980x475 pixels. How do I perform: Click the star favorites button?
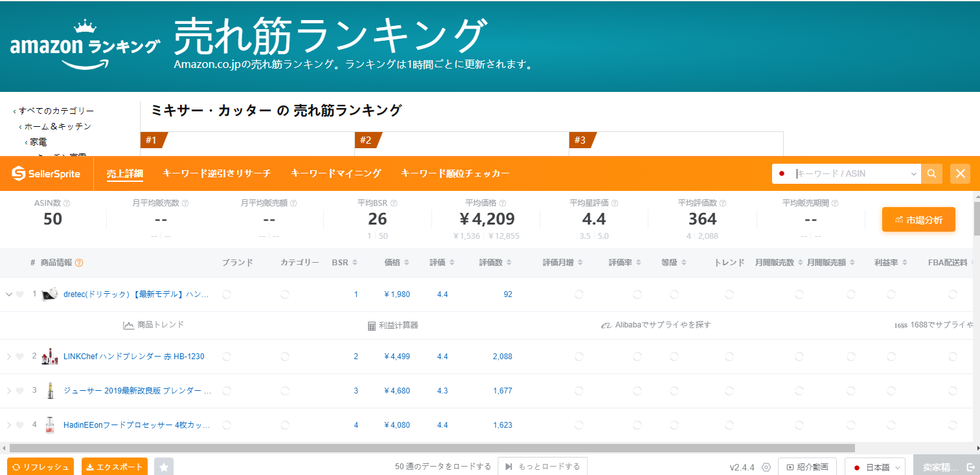164,467
